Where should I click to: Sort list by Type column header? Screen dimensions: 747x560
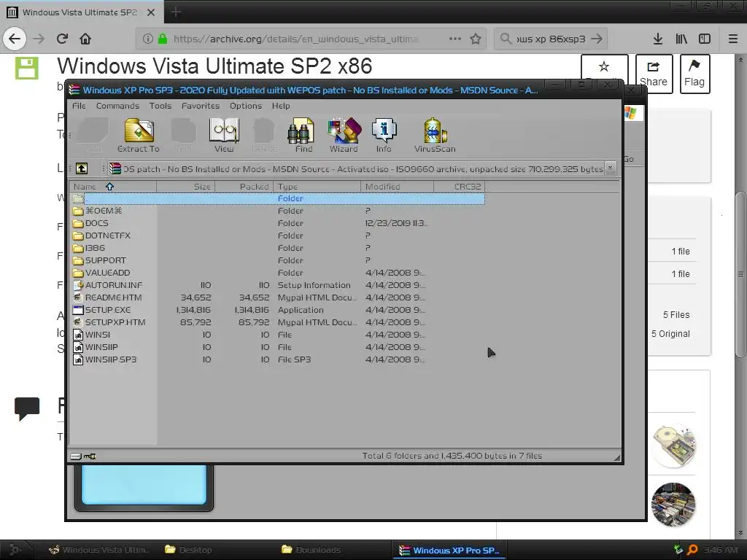coord(317,187)
